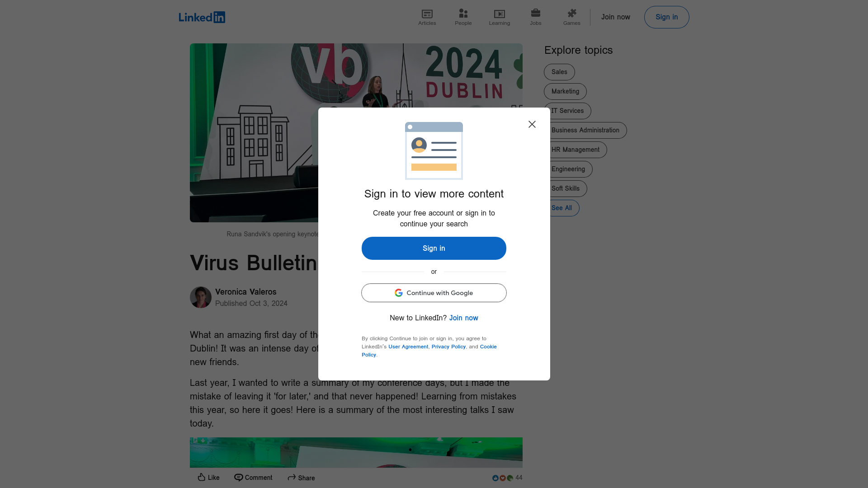
Task: Click Join now link in modal
Action: [x=463, y=318]
